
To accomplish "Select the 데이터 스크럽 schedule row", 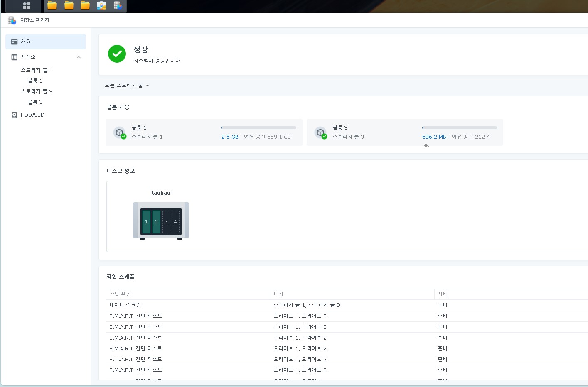I will pos(347,305).
